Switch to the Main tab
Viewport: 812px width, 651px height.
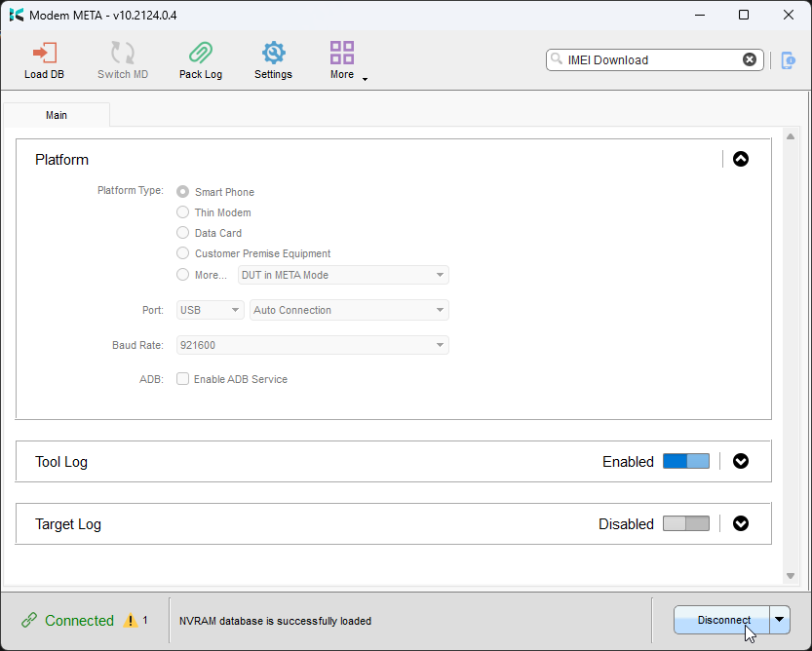point(57,115)
